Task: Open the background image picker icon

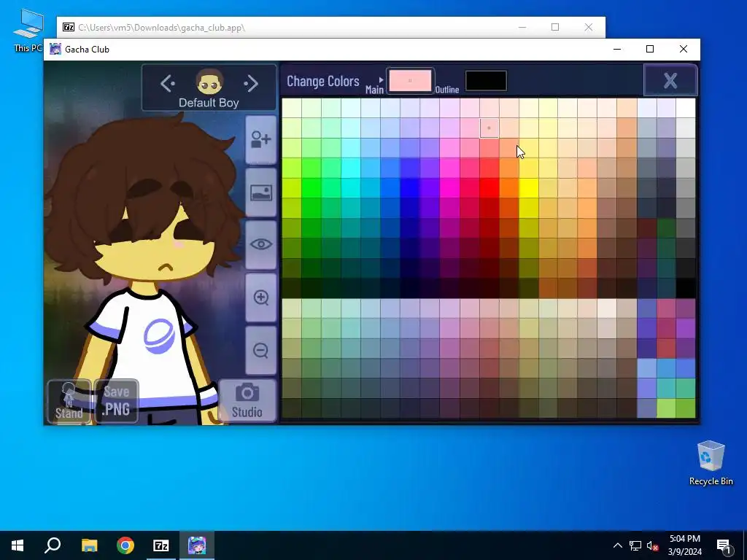Action: pyautogui.click(x=261, y=192)
